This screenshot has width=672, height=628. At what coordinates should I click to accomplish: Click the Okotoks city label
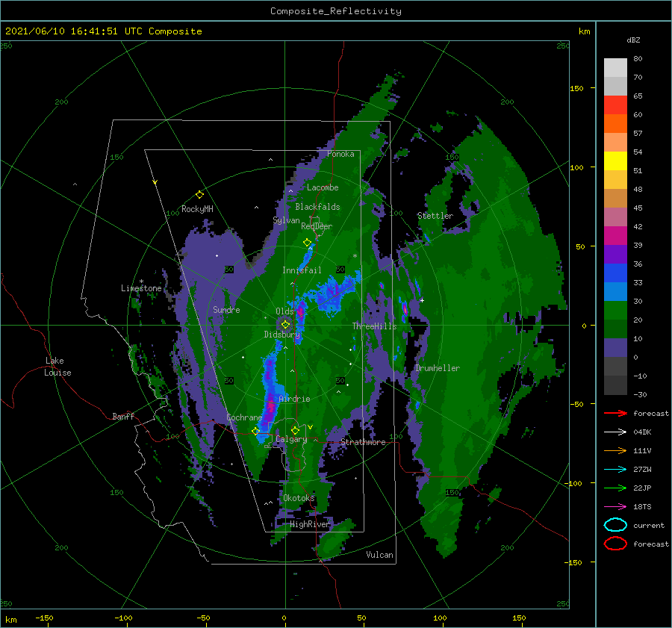tap(299, 498)
